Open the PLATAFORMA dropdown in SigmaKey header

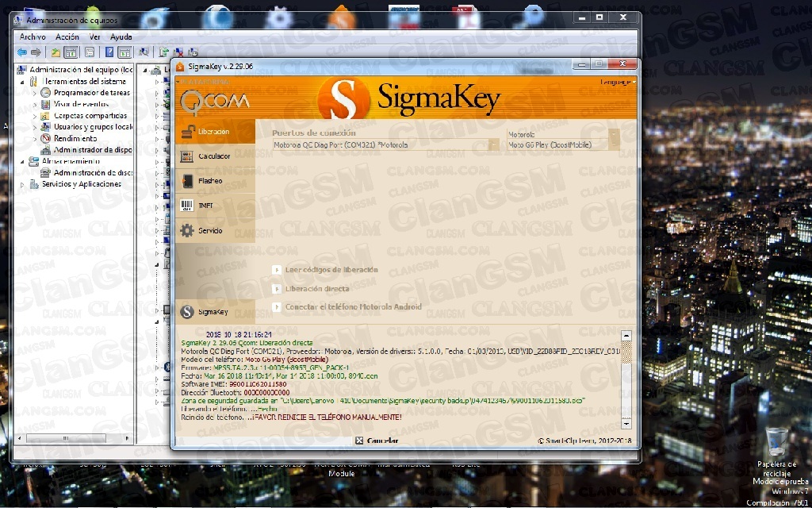click(203, 82)
